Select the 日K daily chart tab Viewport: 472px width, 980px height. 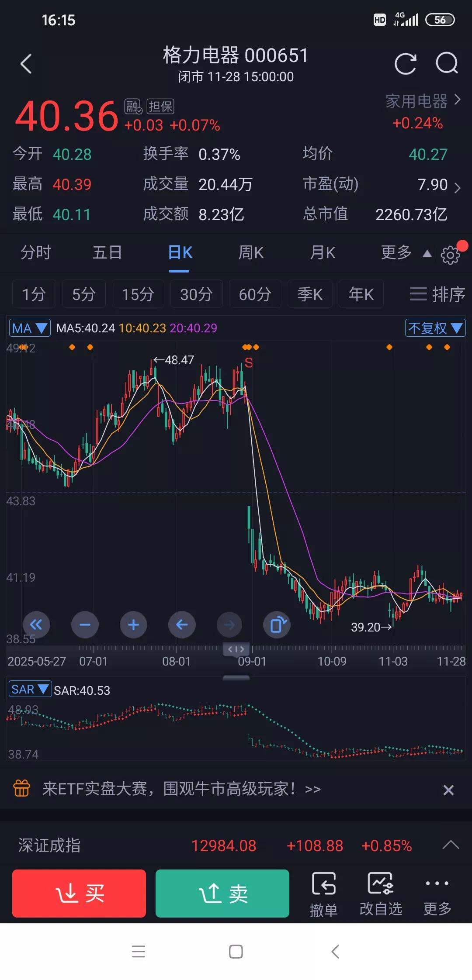pos(180,252)
